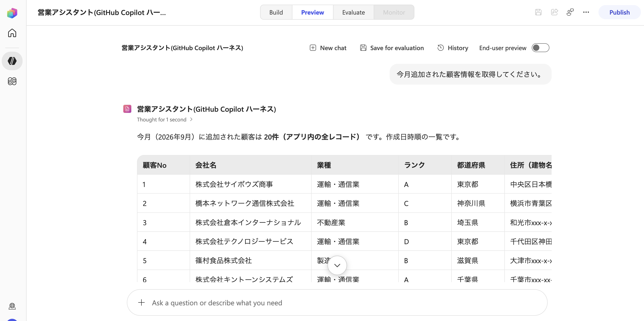Click the save icon in the top toolbar
This screenshot has width=644, height=321.
click(538, 12)
